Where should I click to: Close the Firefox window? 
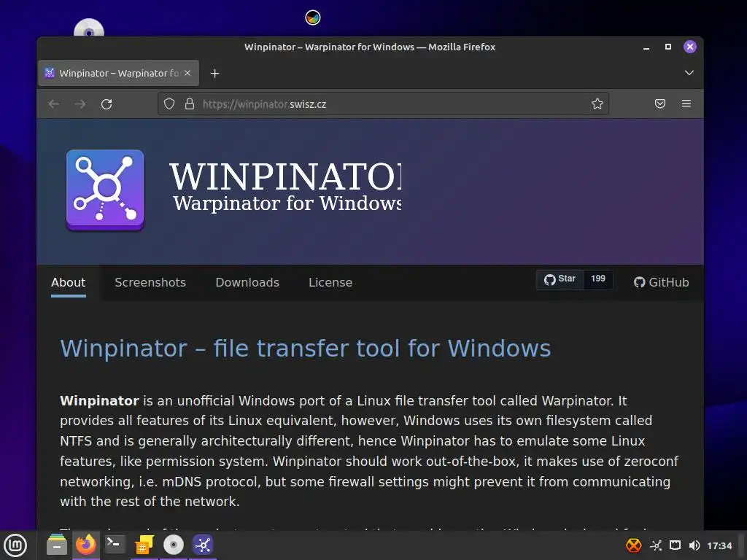[x=690, y=47]
